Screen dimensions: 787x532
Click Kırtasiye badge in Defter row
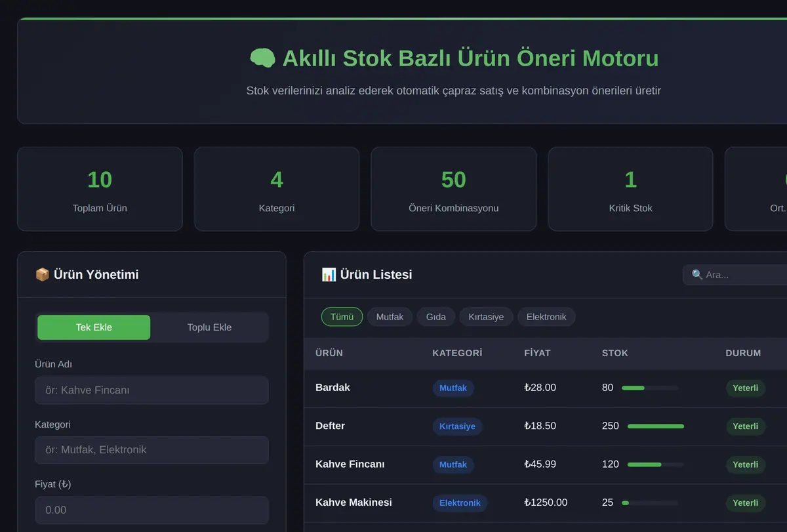458,426
